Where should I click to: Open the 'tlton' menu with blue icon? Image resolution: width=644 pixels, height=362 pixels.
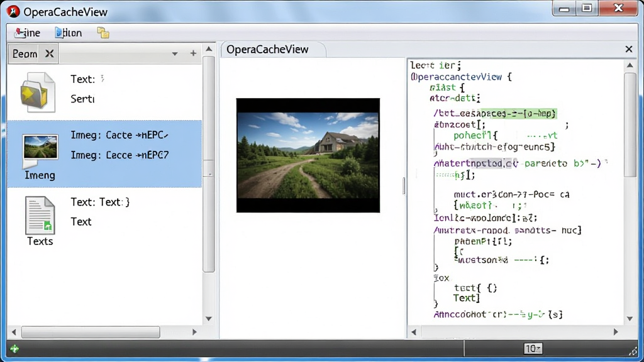[69, 33]
